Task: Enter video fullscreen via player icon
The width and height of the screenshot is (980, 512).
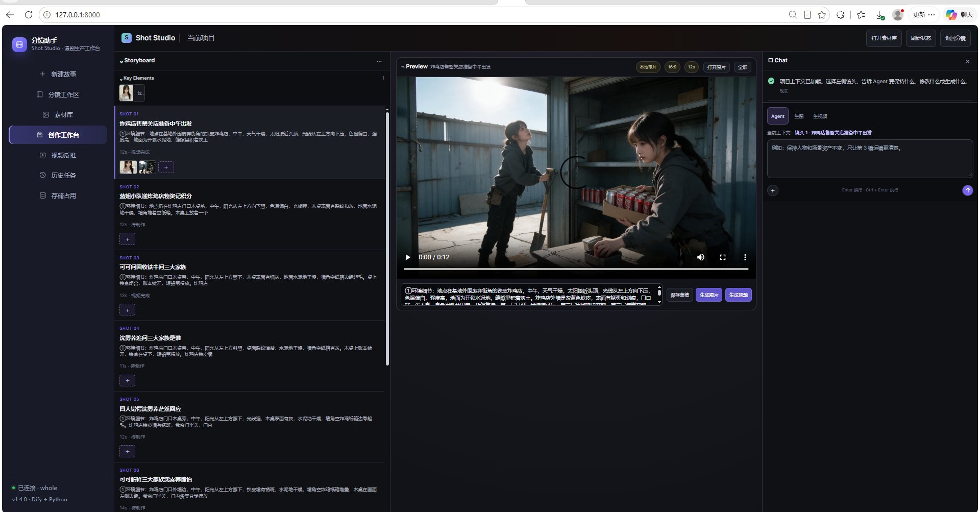Action: click(723, 257)
